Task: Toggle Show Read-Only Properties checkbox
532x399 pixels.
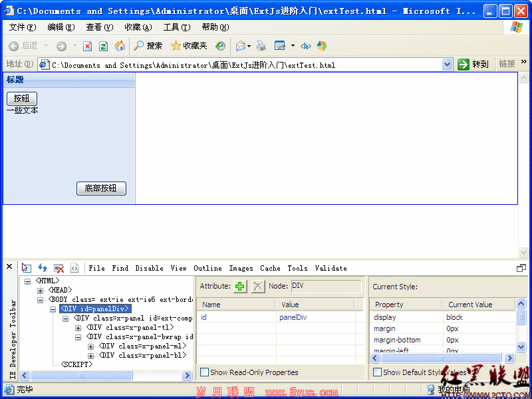Action: tap(204, 372)
